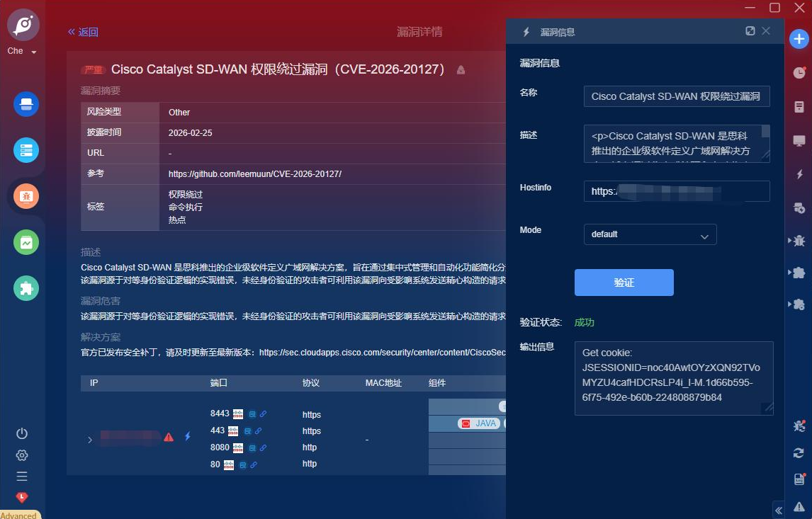Click the Hostinfo input field
Screen dimensions: 812x519
(676, 191)
